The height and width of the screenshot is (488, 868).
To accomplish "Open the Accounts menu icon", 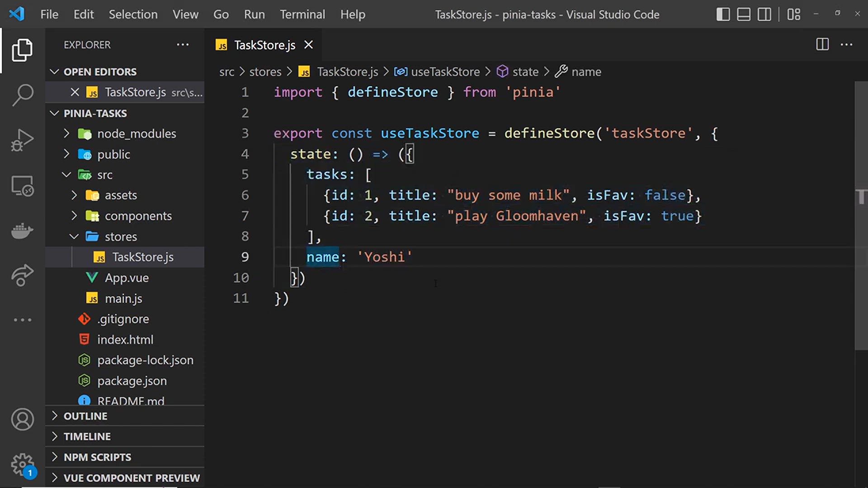I will click(22, 419).
